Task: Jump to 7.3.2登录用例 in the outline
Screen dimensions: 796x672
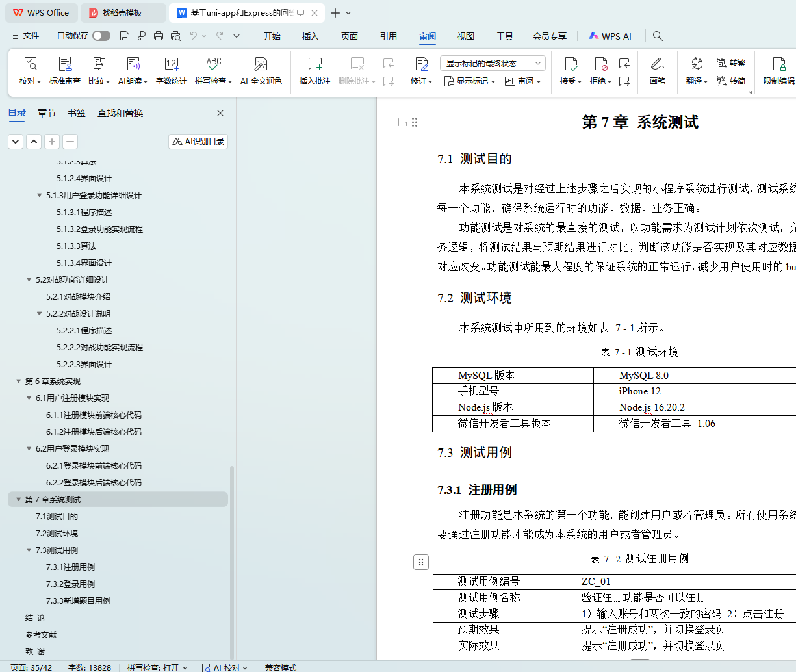Action: pyautogui.click(x=70, y=584)
